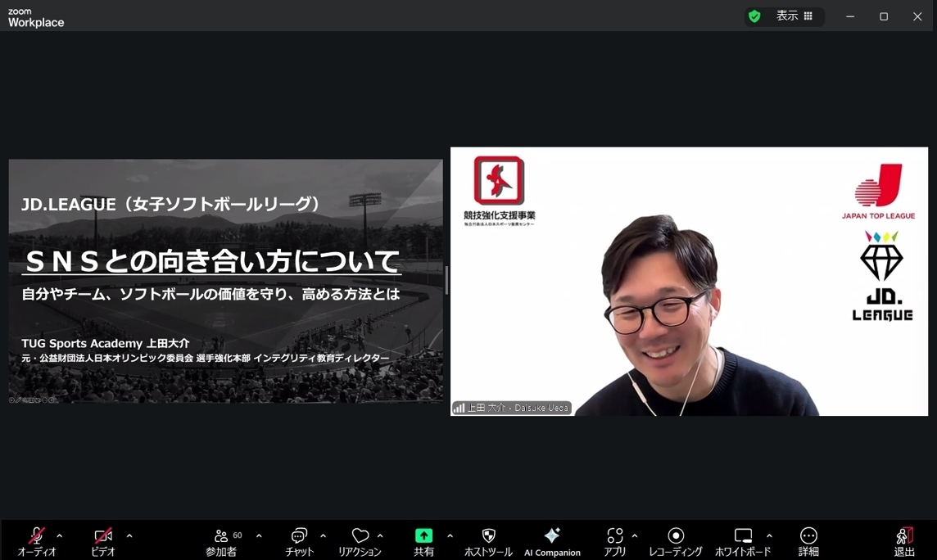This screenshot has width=937, height=560.
Task: Open the 参加者 participants panel
Action: coord(222,542)
